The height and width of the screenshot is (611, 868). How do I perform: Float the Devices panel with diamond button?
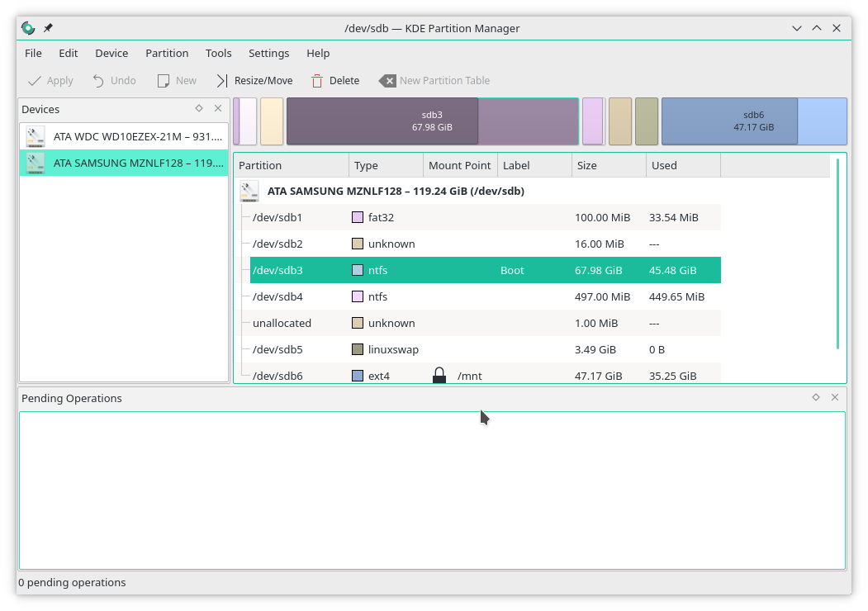[199, 108]
